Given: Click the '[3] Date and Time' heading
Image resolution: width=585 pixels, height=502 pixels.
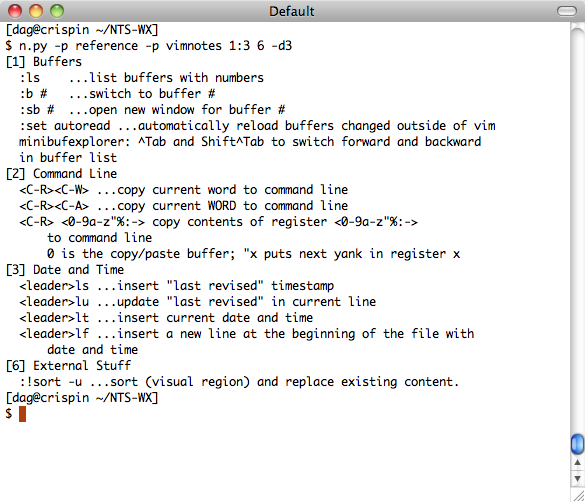Looking at the screenshot, I should pos(65,270).
